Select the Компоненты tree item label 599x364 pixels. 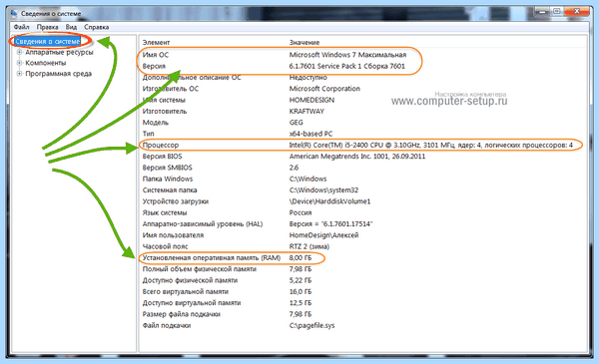pyautogui.click(x=46, y=63)
